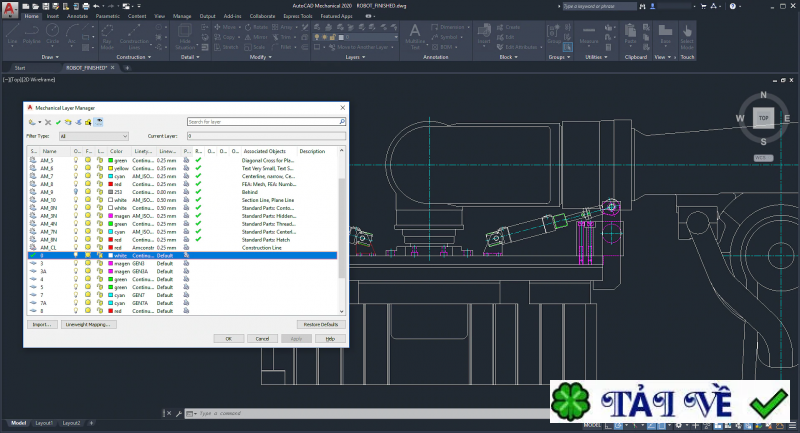Click the AutoCAD application menu logo
The image size is (800, 433).
point(8,8)
